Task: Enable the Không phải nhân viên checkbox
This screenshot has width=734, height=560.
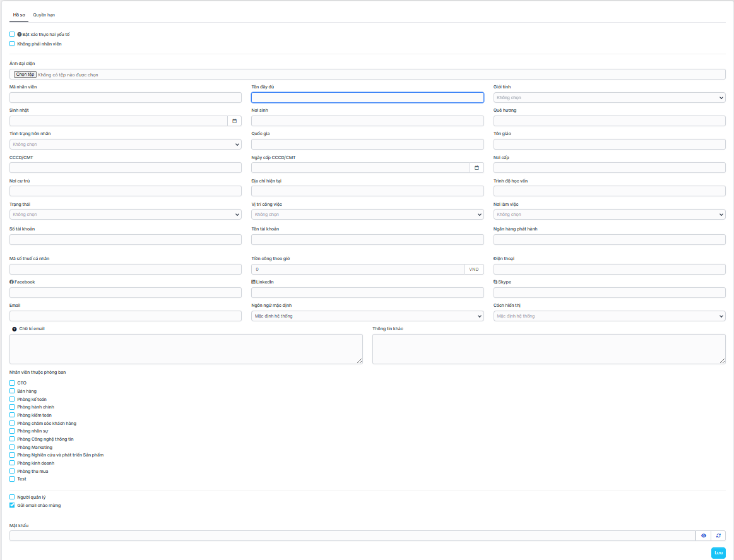Action: 12,44
